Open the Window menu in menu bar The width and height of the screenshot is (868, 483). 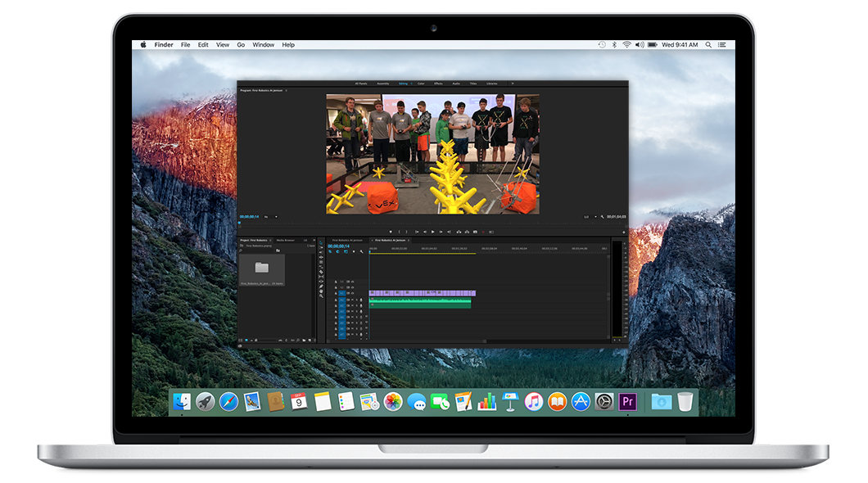coord(263,45)
